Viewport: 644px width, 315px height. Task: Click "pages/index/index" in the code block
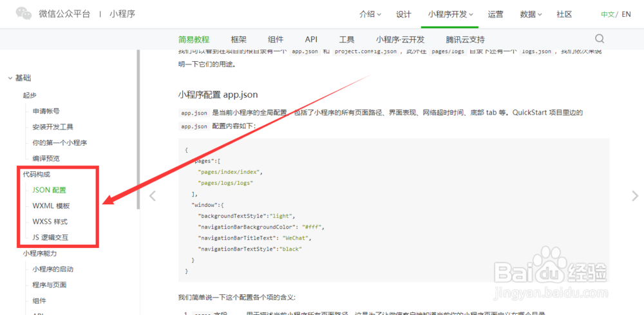[x=230, y=172]
